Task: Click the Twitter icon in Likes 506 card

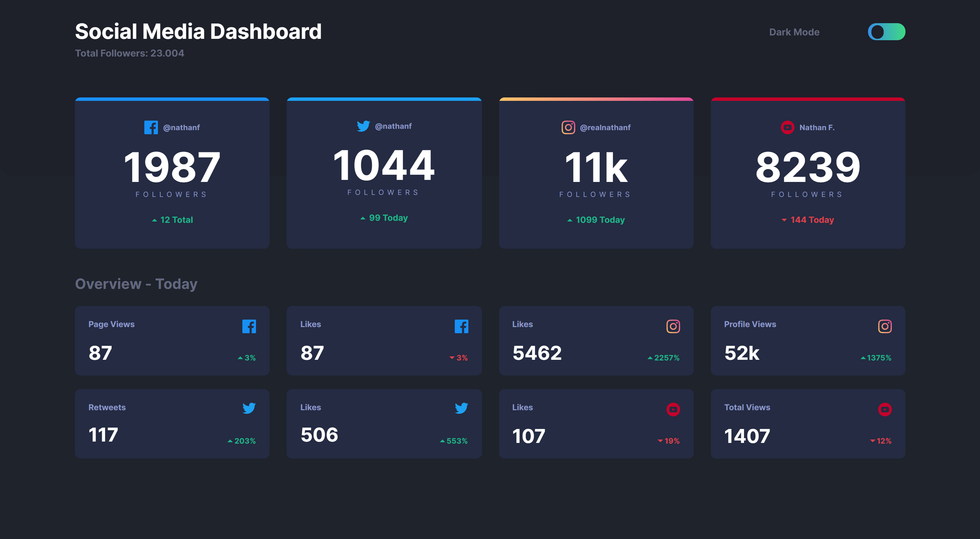Action: tap(461, 408)
